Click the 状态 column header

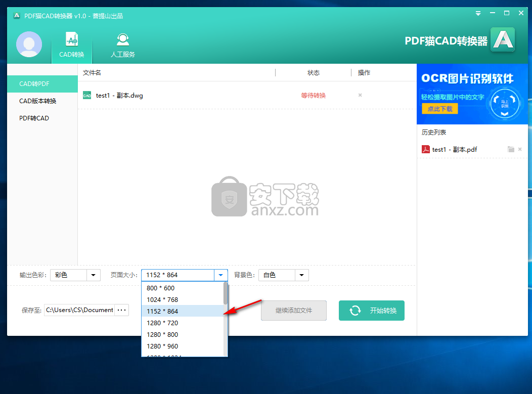click(x=313, y=73)
